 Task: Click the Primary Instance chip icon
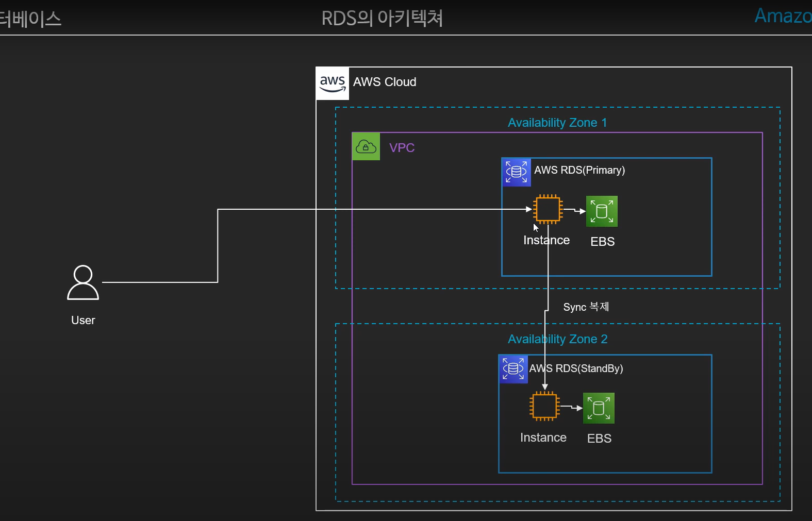(548, 209)
